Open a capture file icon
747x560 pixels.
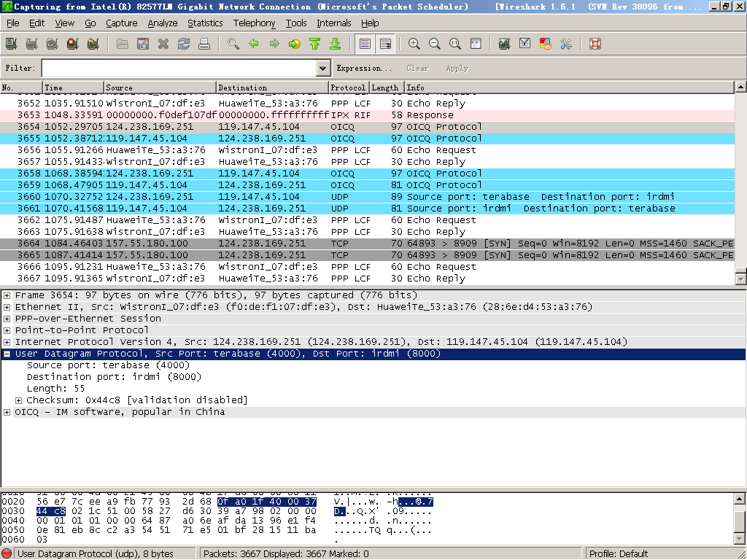(123, 44)
